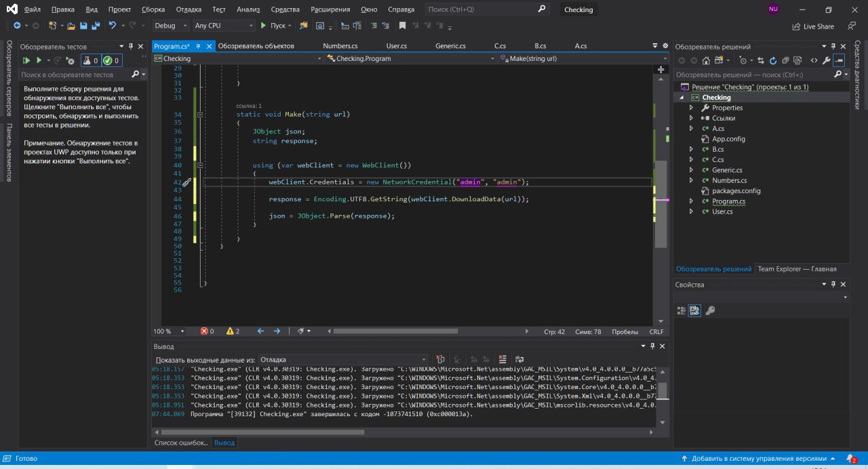This screenshot has width=868, height=469.
Task: Clear all output in the Output panel
Action: coord(502,359)
